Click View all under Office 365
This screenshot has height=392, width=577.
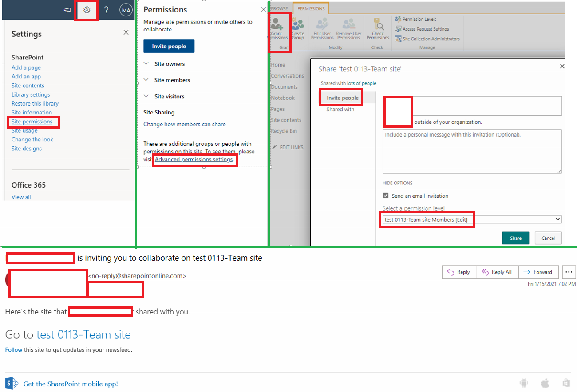(21, 197)
